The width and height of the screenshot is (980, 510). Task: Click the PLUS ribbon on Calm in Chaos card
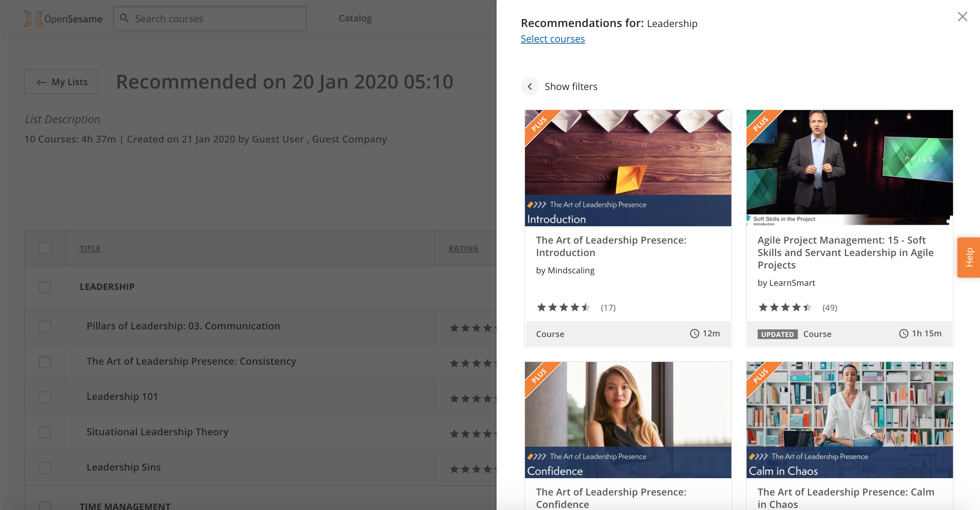(761, 376)
